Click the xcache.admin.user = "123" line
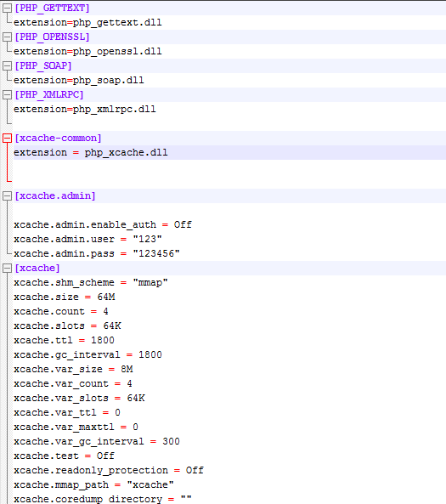The image size is (446, 504). 88,240
